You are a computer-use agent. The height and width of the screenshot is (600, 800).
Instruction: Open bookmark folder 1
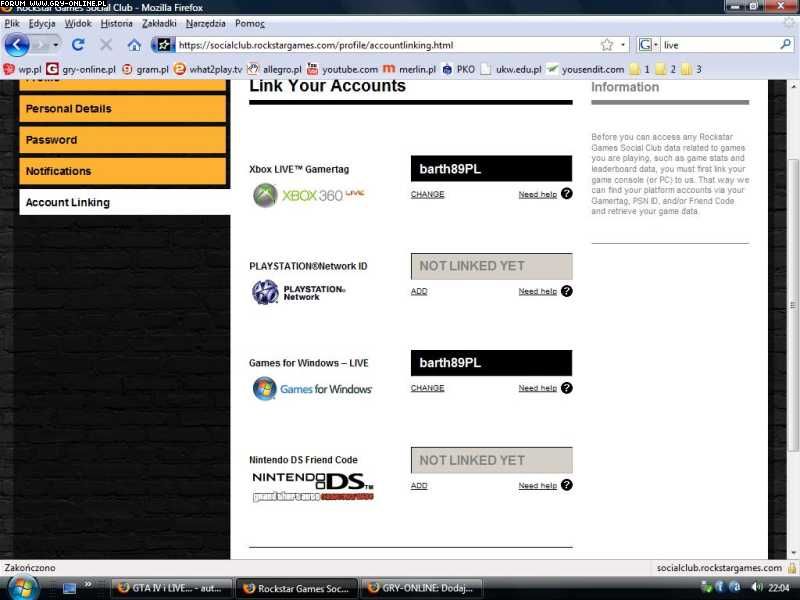tap(639, 69)
